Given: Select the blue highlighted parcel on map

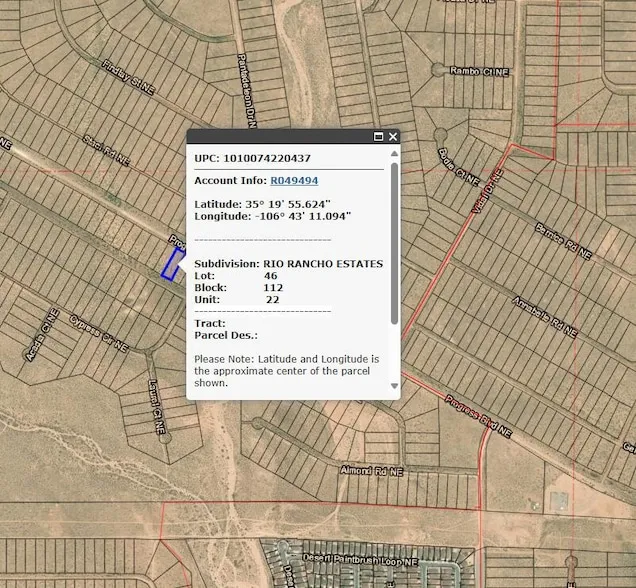Looking at the screenshot, I should tap(173, 265).
